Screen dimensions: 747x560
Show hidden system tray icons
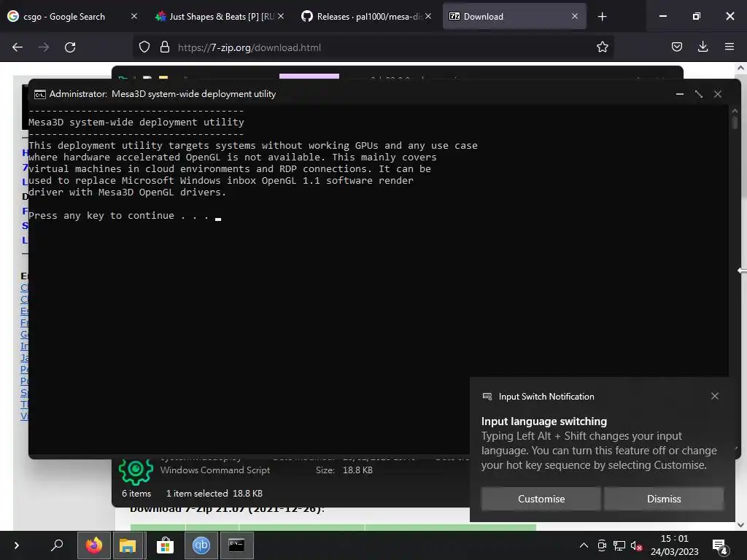click(584, 545)
